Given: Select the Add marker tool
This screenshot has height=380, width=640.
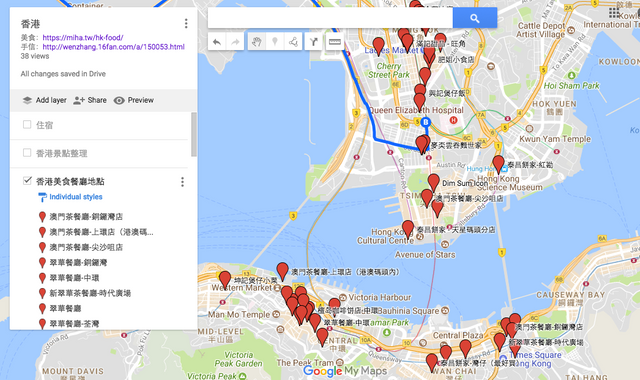Looking at the screenshot, I should point(275,42).
